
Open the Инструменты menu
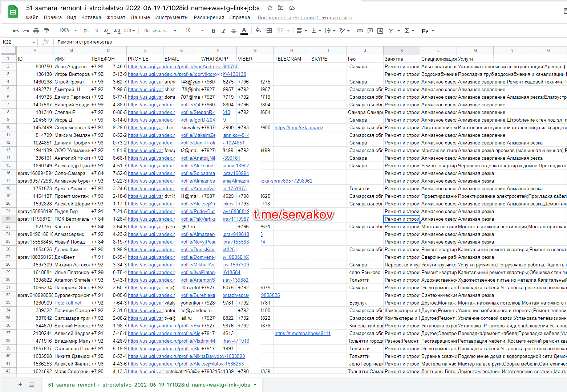coord(172,17)
